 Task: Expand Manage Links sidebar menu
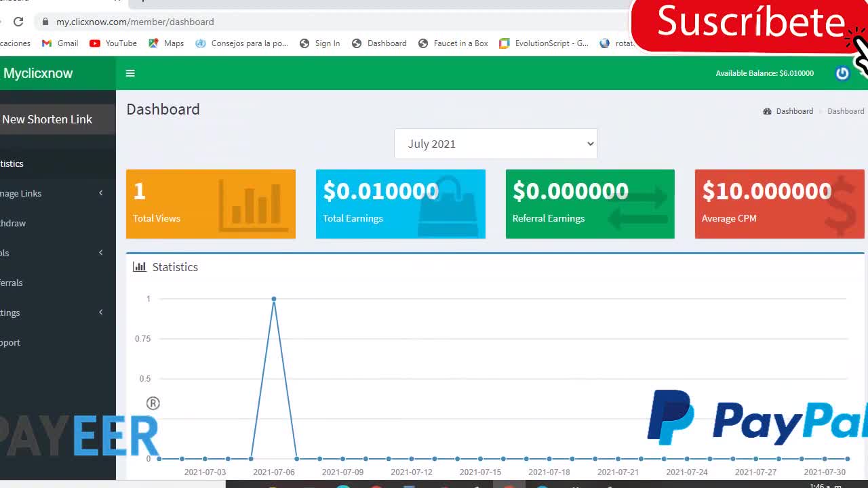(58, 193)
